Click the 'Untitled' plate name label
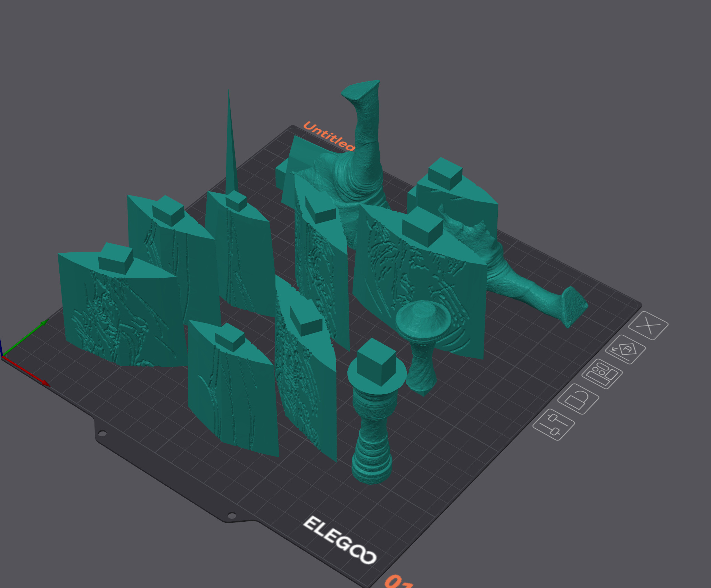Screen dimensions: 711x588 click(x=328, y=136)
